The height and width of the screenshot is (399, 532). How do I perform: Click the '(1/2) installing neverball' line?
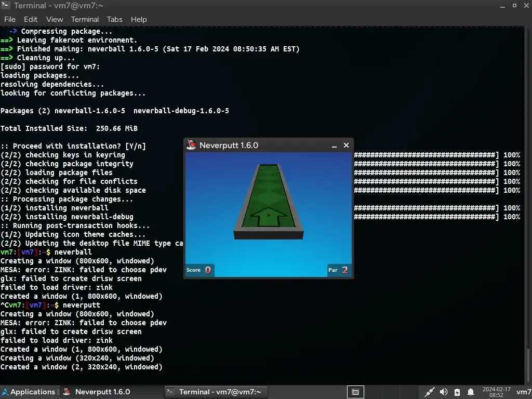click(54, 208)
